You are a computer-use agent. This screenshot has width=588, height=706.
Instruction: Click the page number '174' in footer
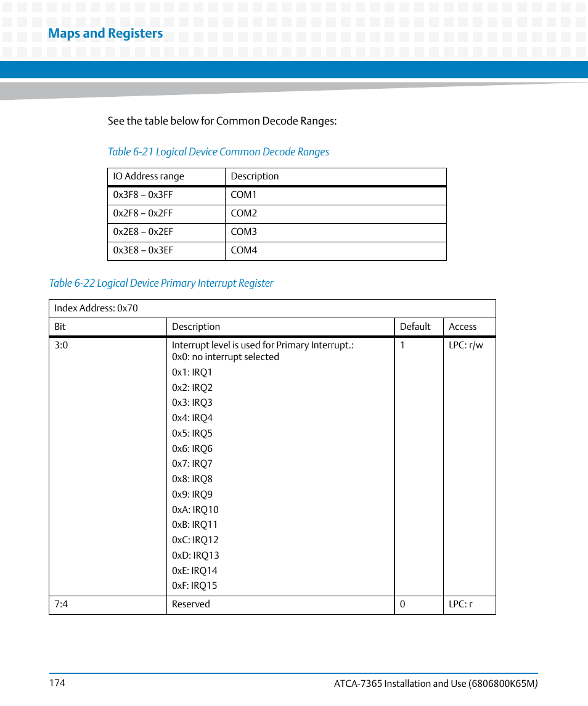coord(57,683)
